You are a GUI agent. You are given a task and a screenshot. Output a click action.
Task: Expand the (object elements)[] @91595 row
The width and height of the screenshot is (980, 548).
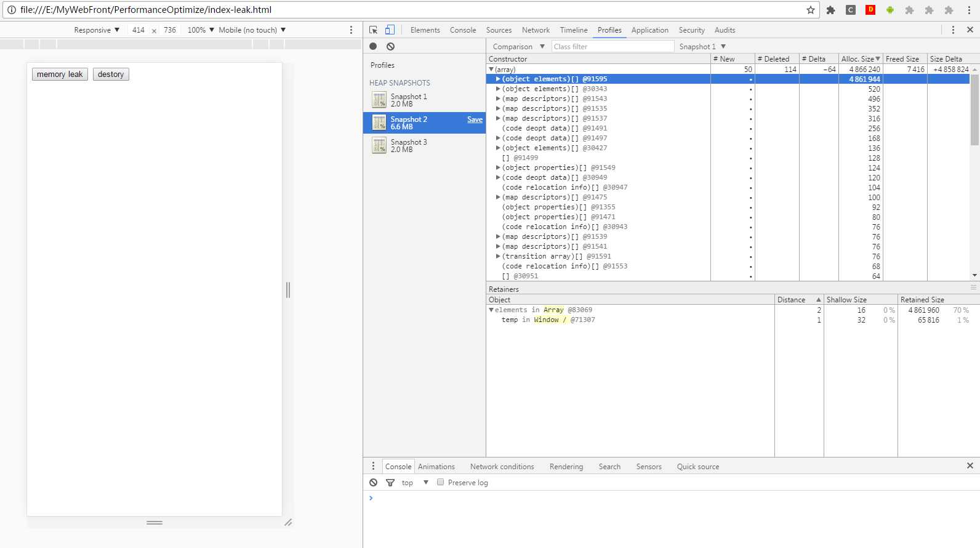pos(498,79)
